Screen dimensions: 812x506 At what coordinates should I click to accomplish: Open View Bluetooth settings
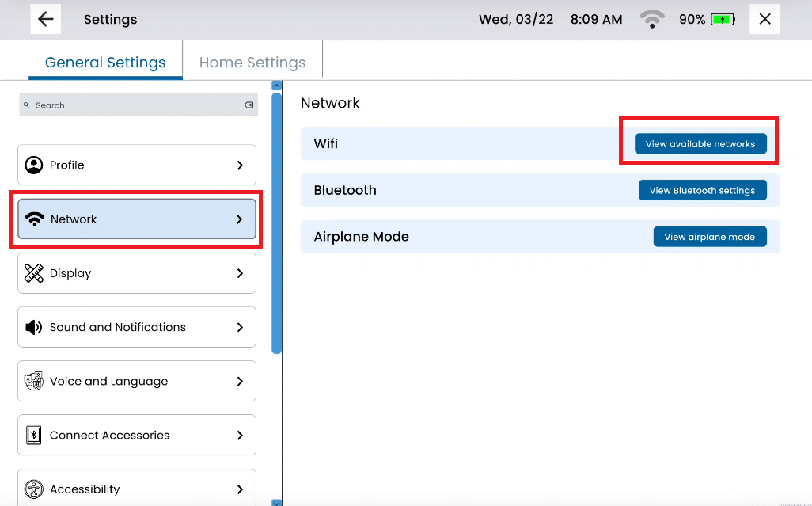click(x=702, y=190)
